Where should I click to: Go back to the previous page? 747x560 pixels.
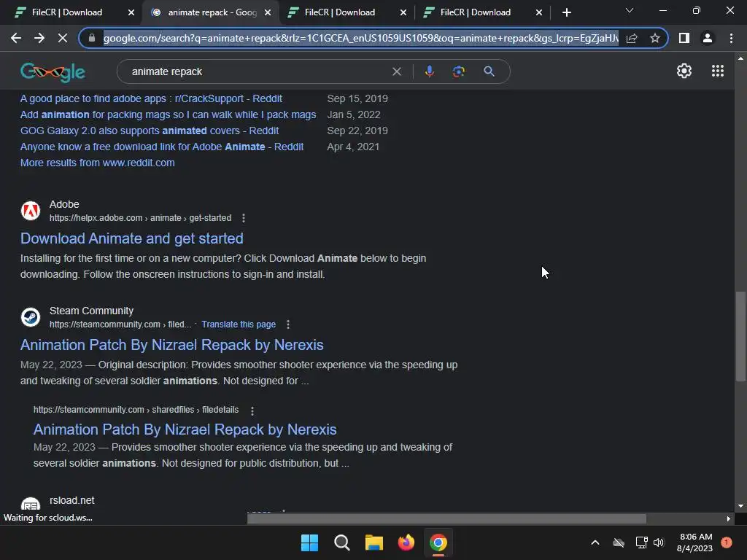tap(16, 38)
